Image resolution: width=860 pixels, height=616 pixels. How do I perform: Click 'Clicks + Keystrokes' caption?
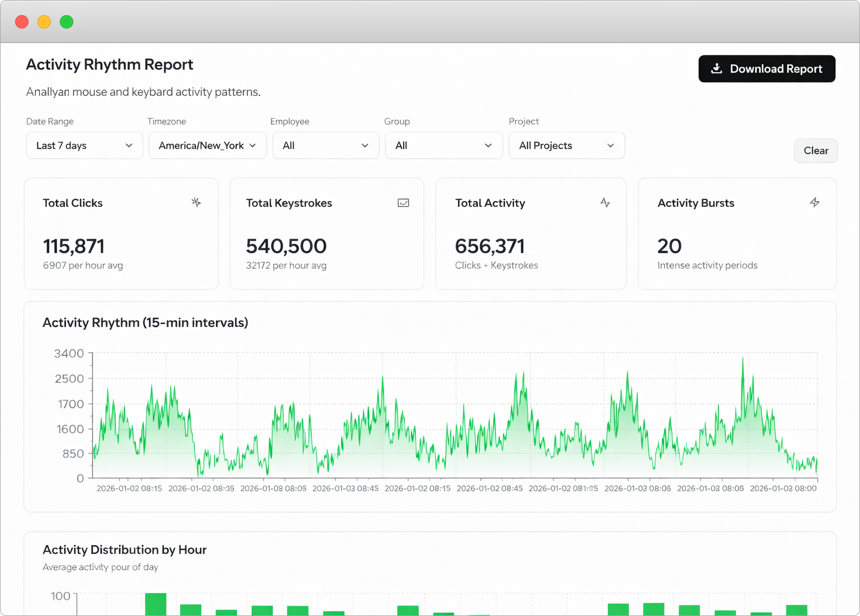[497, 266]
